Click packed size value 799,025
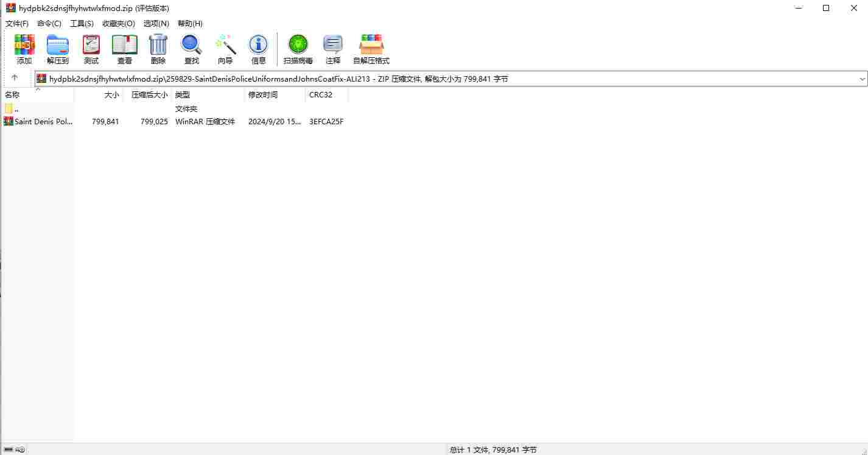The width and height of the screenshot is (868, 455). pos(154,121)
